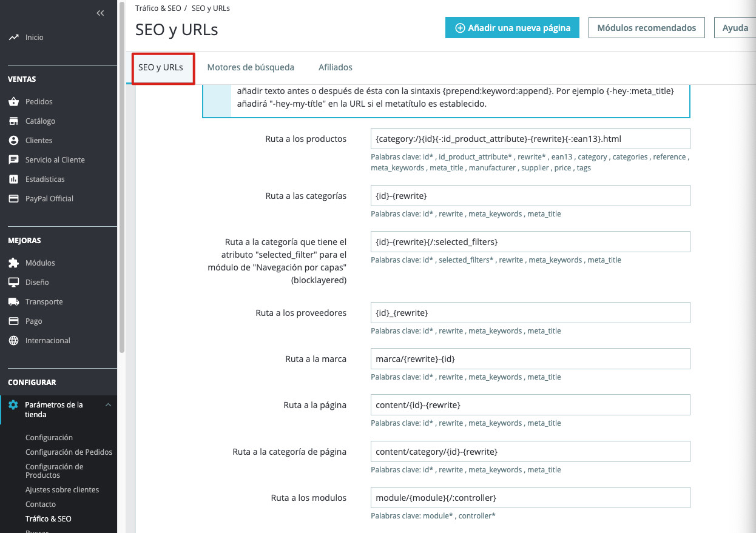Collapse the sidebar with the chevron arrows
Screen dimensions: 756x533
(100, 13)
